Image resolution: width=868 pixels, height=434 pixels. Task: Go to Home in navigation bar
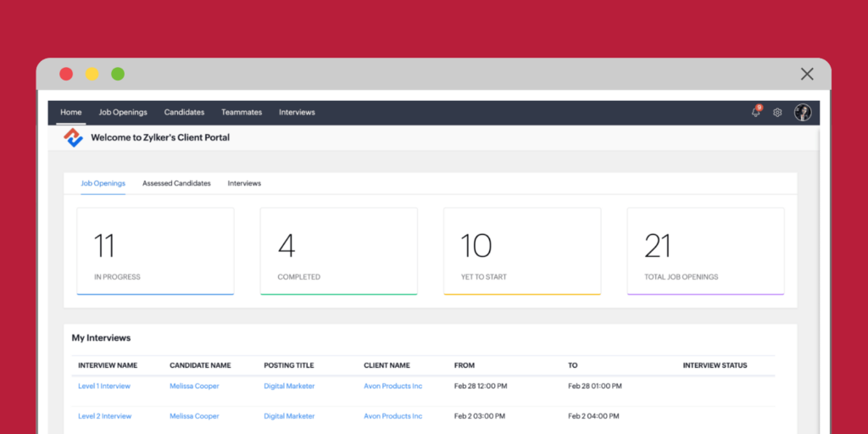click(x=71, y=113)
